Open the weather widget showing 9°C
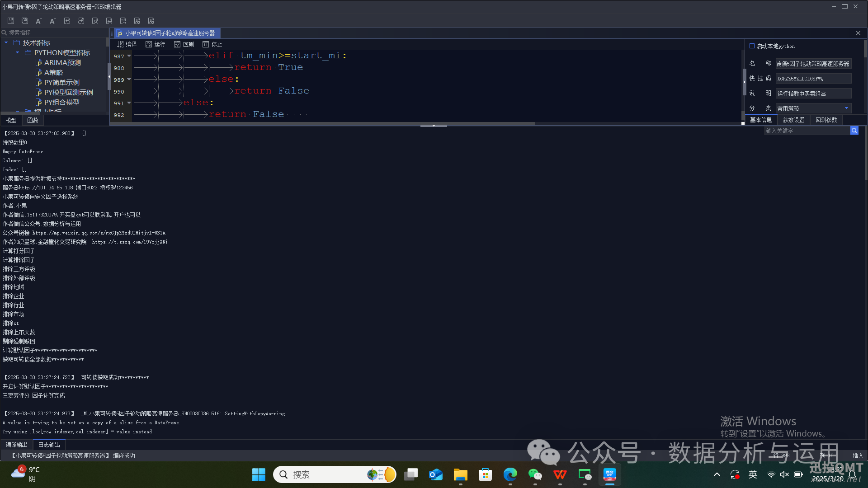 pos(26,474)
